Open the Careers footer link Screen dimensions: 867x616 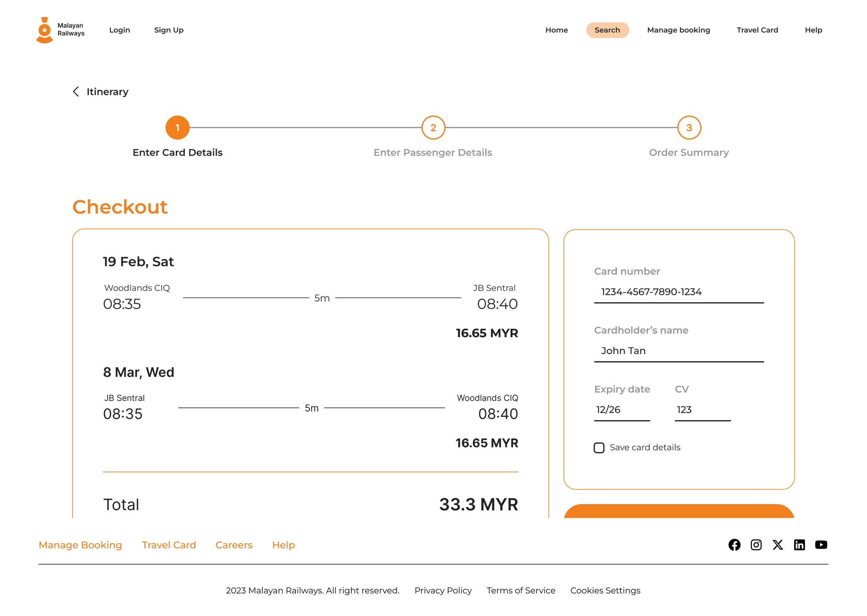(234, 545)
